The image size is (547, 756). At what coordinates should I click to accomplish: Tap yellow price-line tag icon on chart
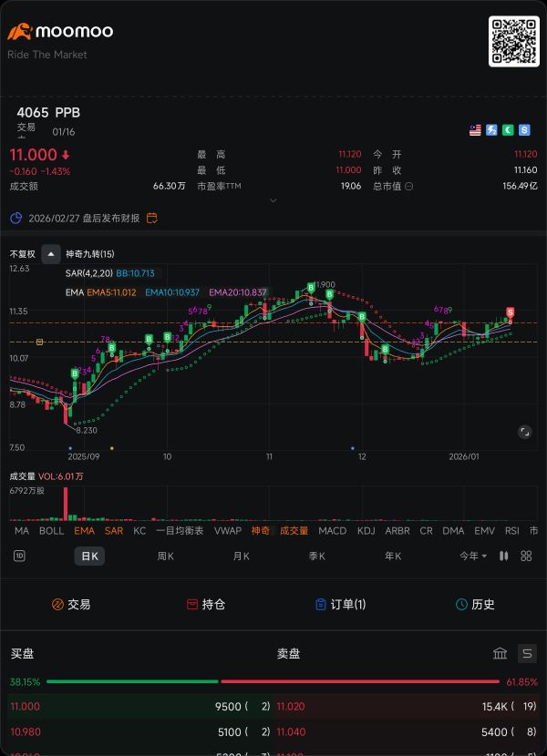(x=39, y=342)
